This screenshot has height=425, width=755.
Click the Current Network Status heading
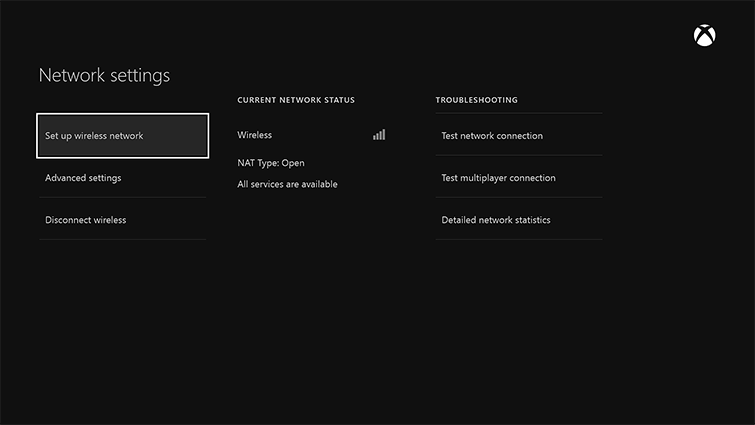(296, 101)
